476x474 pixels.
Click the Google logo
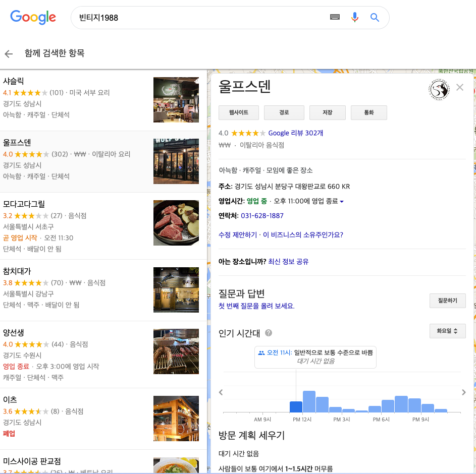point(33,17)
